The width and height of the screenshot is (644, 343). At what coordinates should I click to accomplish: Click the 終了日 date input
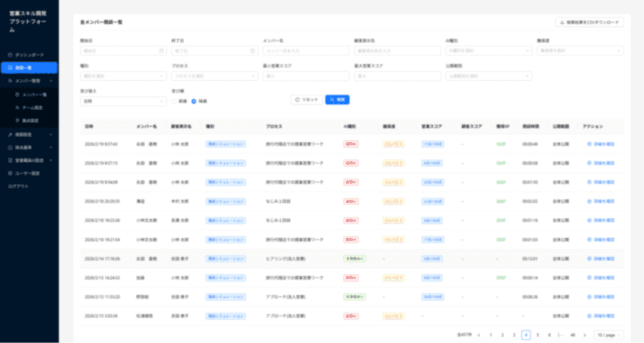(x=215, y=51)
